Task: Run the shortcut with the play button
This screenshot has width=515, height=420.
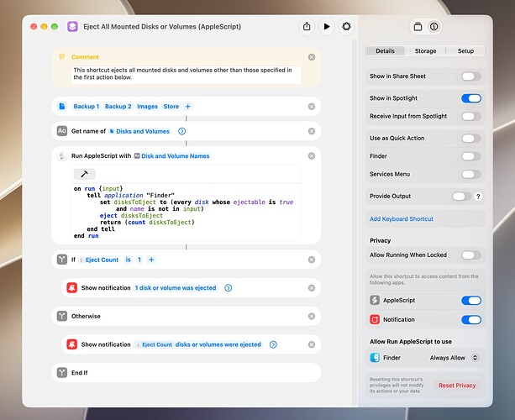Action: coord(327,26)
